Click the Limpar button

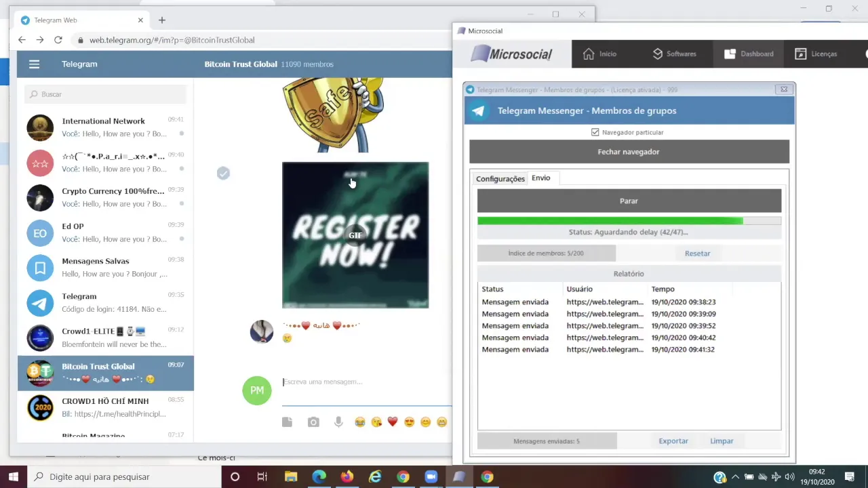(x=722, y=441)
